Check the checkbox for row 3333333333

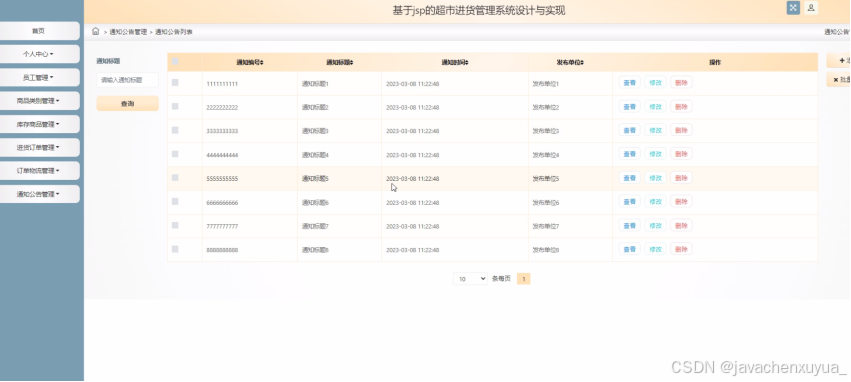click(x=175, y=130)
